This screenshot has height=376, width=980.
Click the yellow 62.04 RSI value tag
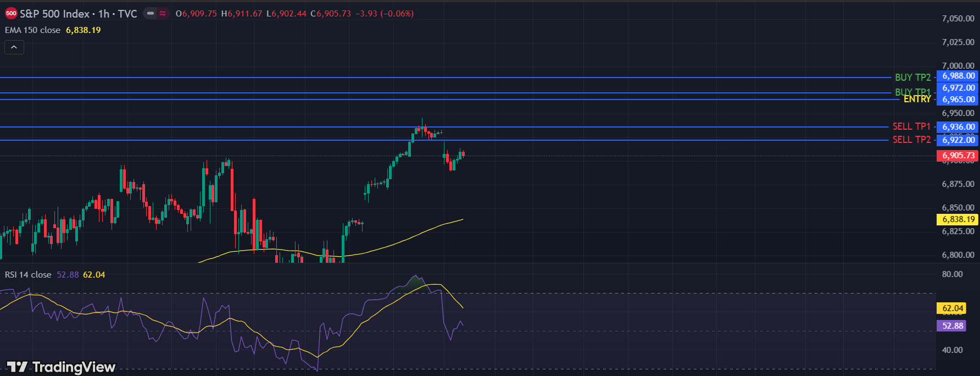pos(953,308)
